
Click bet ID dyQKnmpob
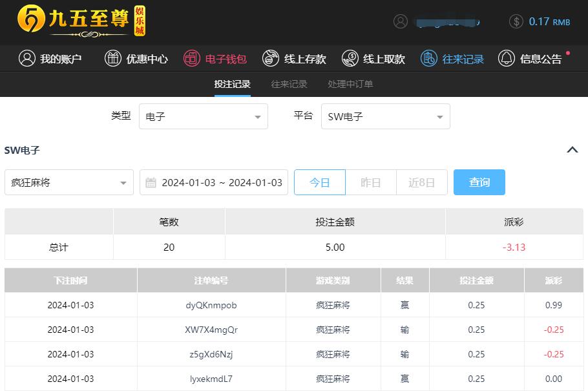coord(211,305)
